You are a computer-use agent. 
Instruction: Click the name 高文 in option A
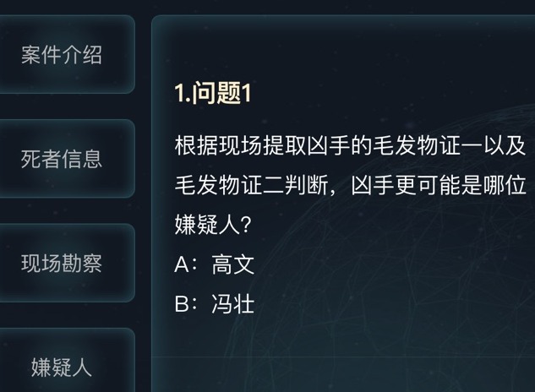point(232,264)
